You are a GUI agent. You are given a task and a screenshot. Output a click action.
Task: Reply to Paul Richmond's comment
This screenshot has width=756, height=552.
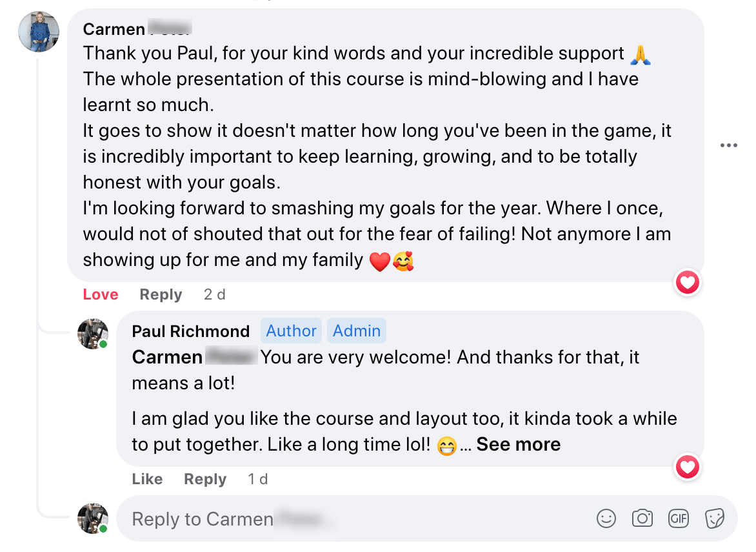[205, 479]
